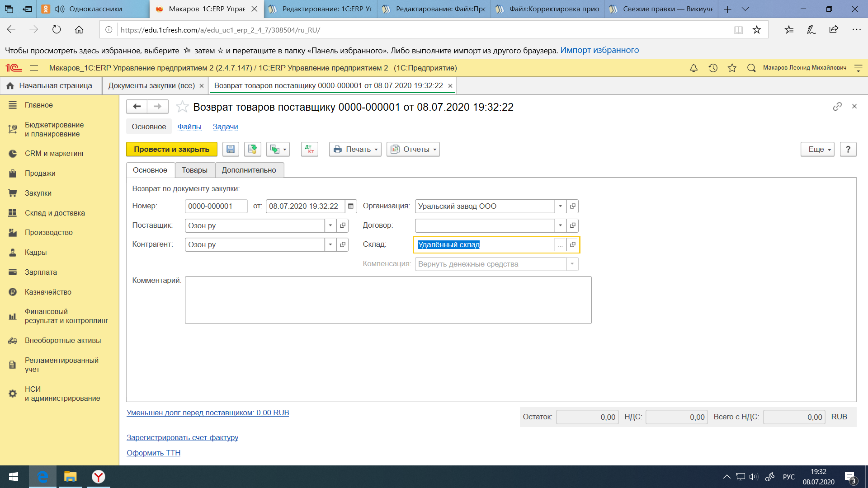
Task: Open the Задачи link
Action: click(x=226, y=127)
